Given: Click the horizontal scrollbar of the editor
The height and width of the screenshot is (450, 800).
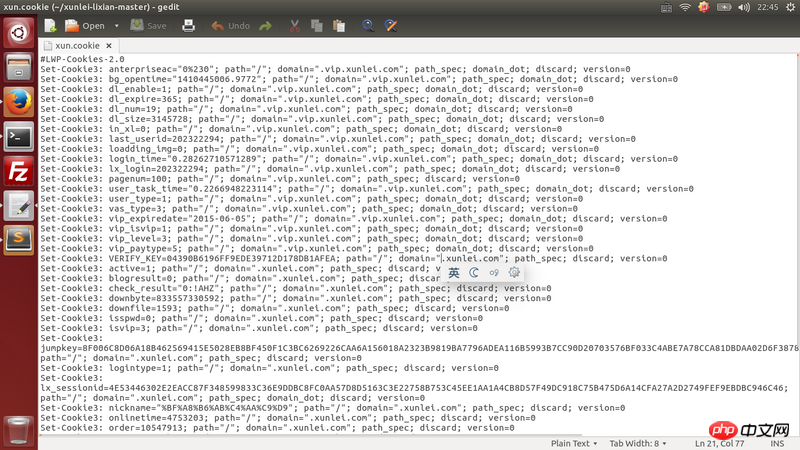Looking at the screenshot, I should (311, 435).
